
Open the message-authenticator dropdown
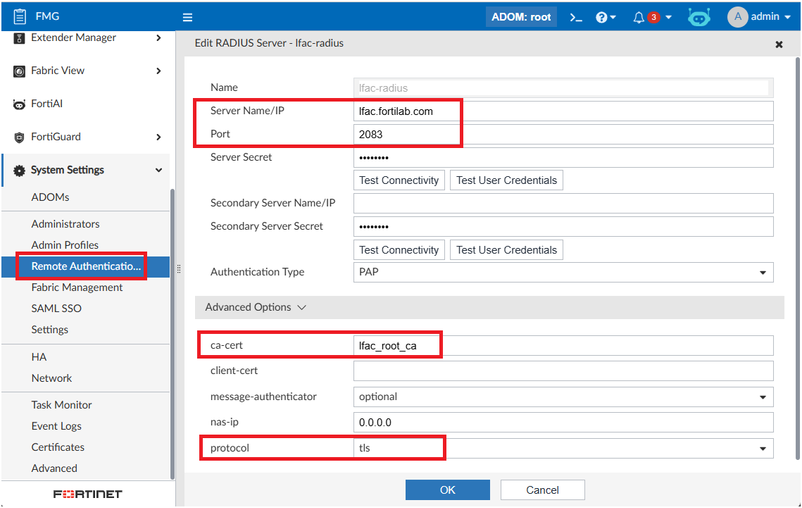[x=564, y=397]
